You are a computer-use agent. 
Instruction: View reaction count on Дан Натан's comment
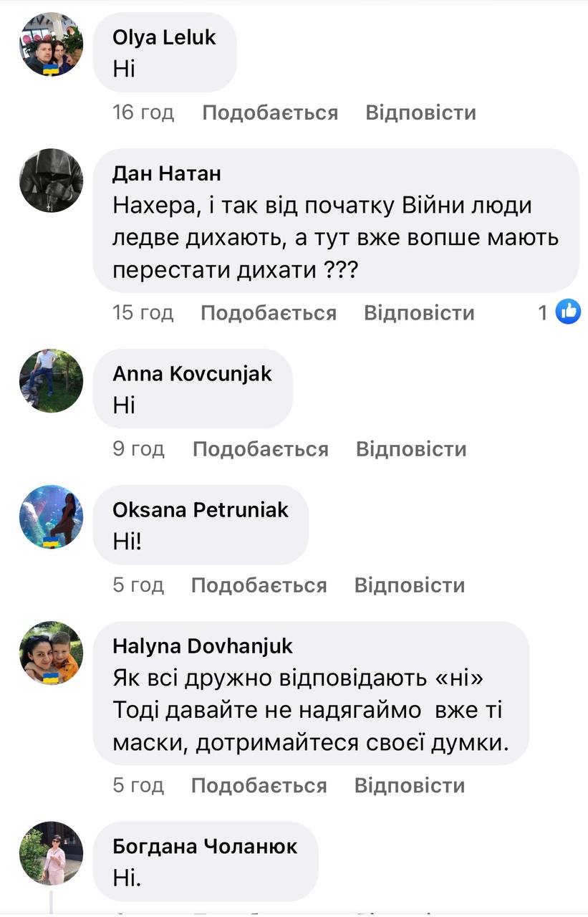[543, 312]
